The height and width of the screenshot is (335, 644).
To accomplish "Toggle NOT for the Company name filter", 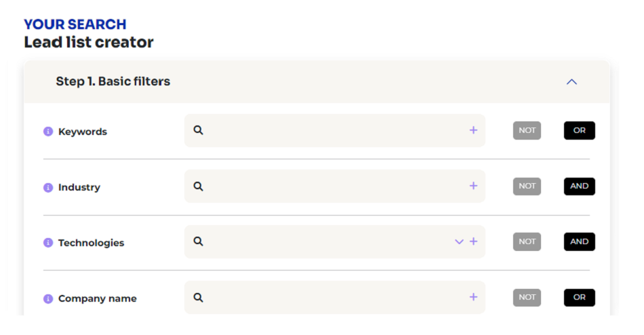I will click(x=527, y=297).
